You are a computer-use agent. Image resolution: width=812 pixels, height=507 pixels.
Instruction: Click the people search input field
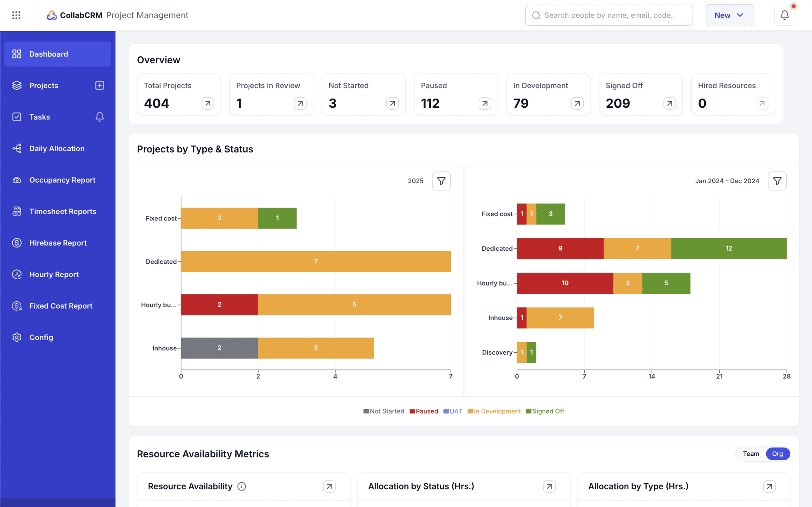point(609,15)
